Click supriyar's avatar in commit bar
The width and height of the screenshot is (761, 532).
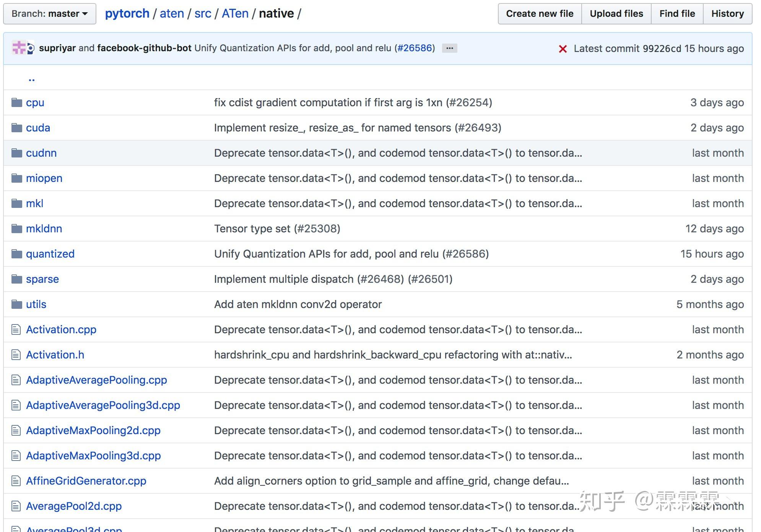pos(18,48)
